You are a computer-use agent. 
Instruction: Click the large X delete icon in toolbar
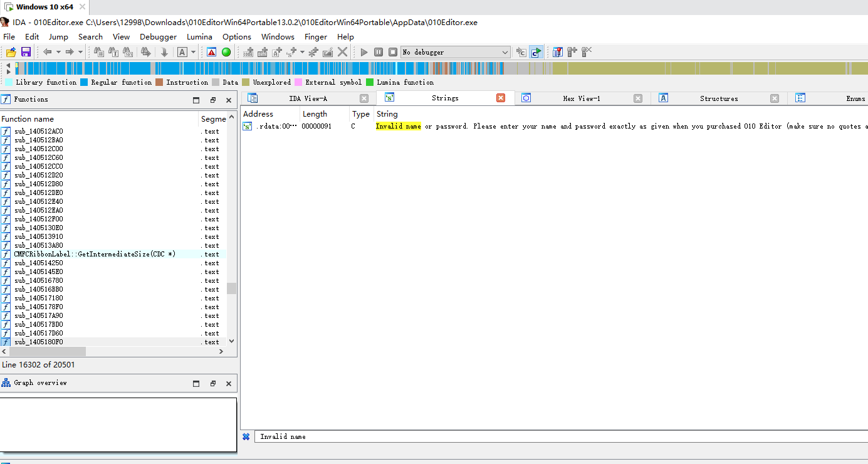(x=342, y=52)
